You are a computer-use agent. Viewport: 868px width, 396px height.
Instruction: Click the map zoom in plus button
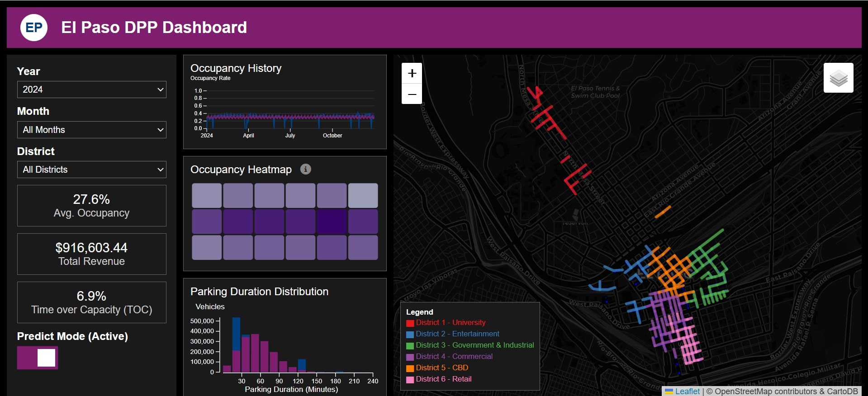[x=412, y=73]
